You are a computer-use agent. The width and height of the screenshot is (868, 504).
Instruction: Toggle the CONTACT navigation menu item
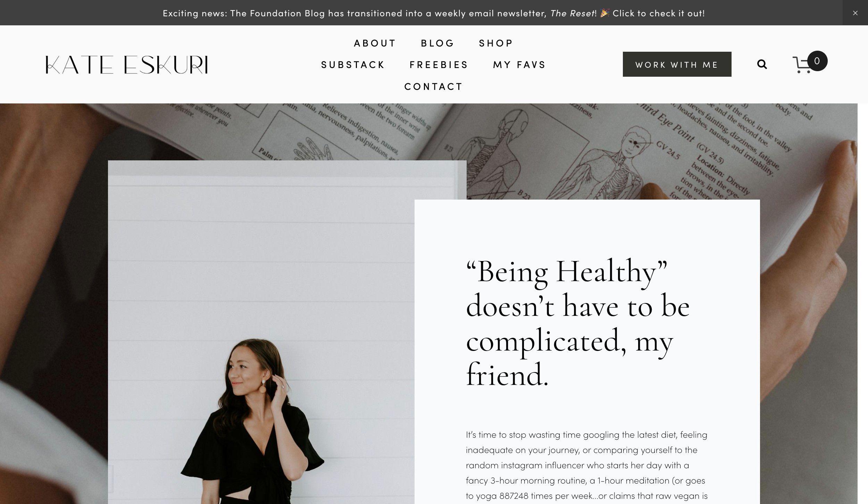[x=434, y=86]
